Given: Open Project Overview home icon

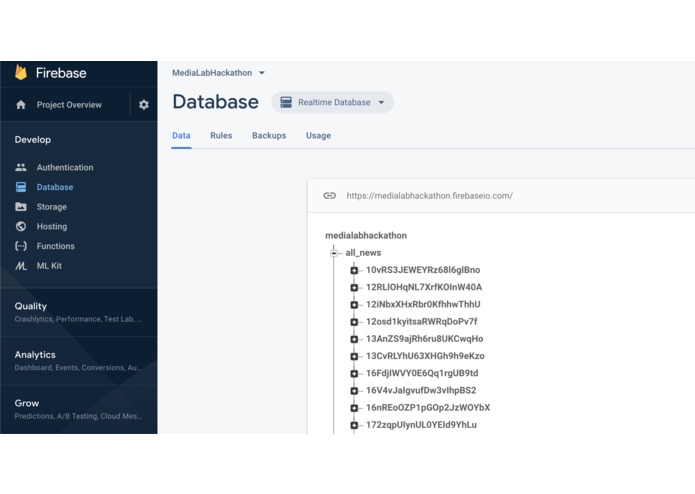Looking at the screenshot, I should tap(21, 105).
